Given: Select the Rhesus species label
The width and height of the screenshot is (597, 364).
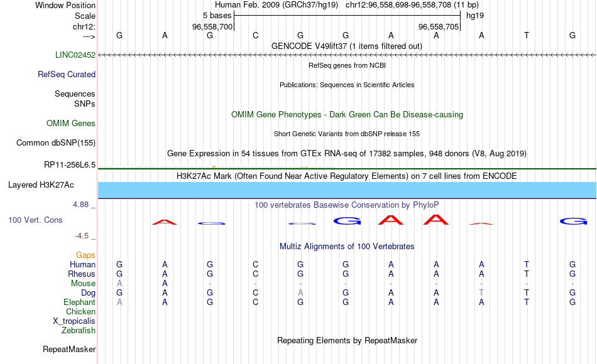Looking at the screenshot, I should (82, 274).
